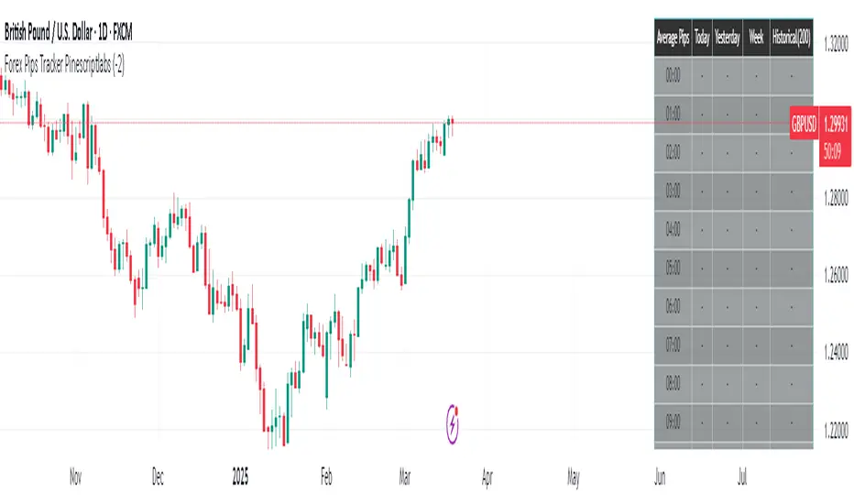Select the Today column header
The width and height of the screenshot is (854, 504).
702,39
